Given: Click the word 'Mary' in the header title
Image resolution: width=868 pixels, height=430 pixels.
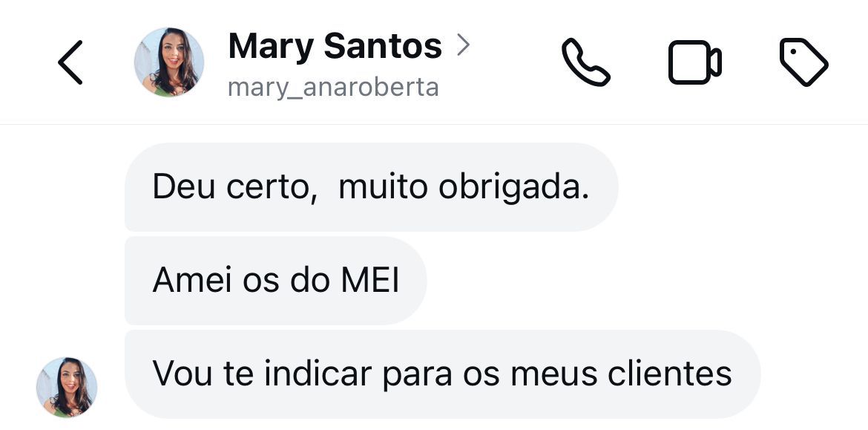Looking at the screenshot, I should click(272, 47).
